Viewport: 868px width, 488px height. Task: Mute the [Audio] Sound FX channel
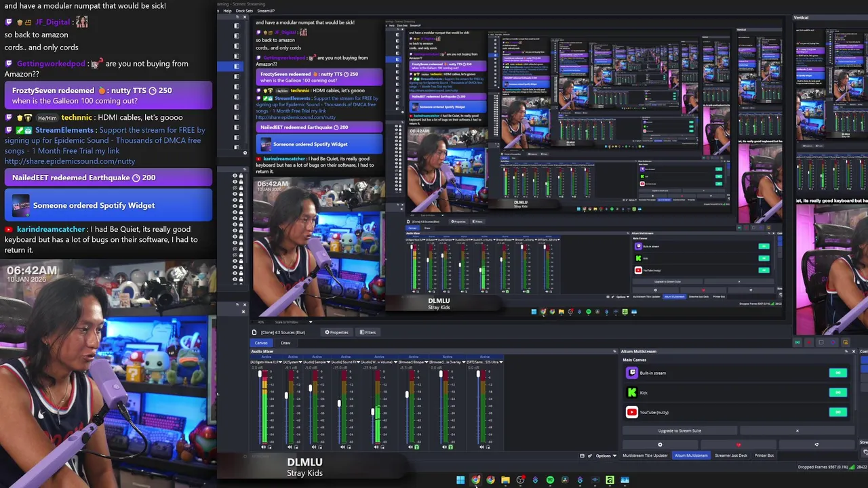tap(342, 447)
